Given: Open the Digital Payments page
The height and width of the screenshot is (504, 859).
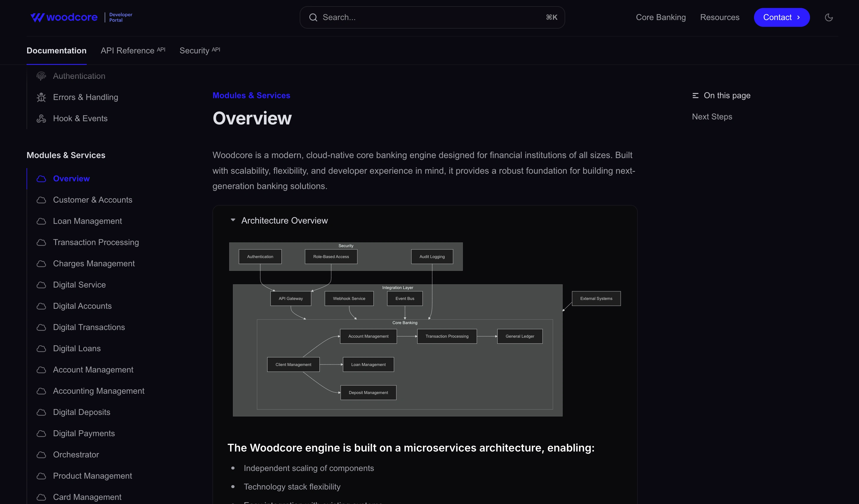Looking at the screenshot, I should (x=84, y=434).
